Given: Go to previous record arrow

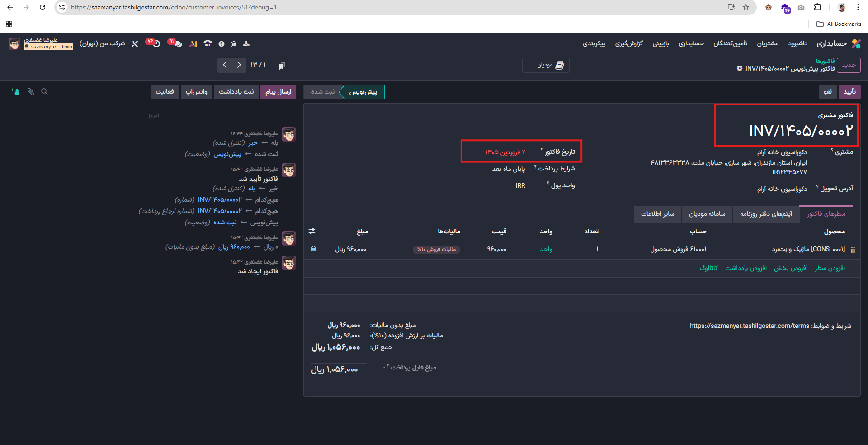Looking at the screenshot, I should tap(225, 65).
